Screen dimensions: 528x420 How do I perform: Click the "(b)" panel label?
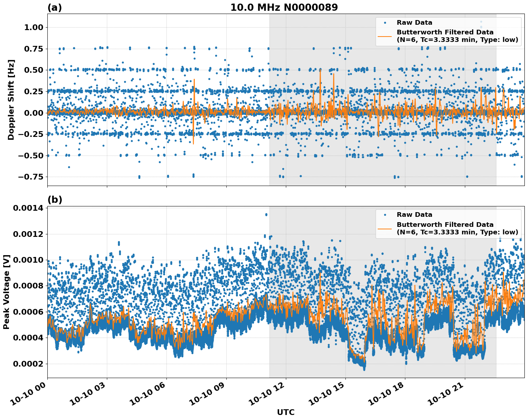tap(55, 200)
